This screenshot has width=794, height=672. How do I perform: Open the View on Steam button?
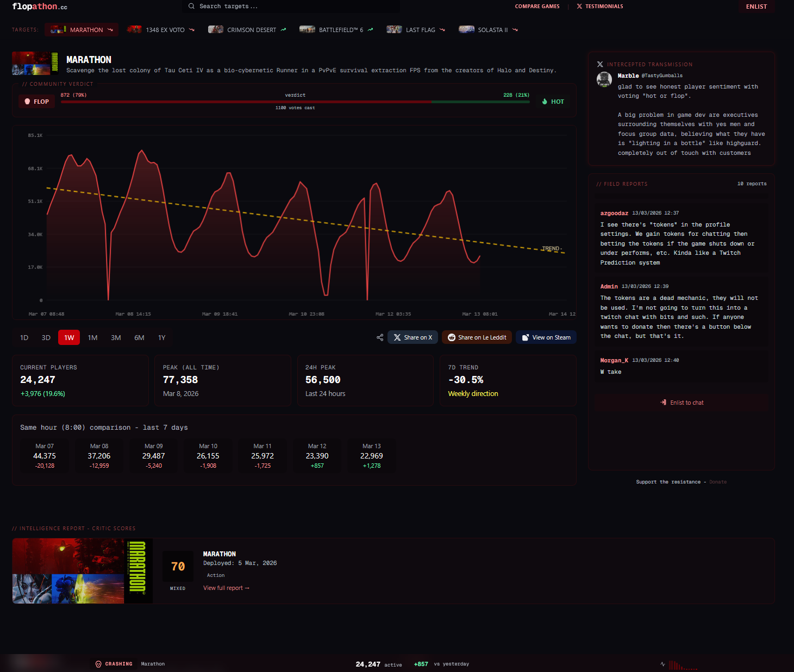546,337
